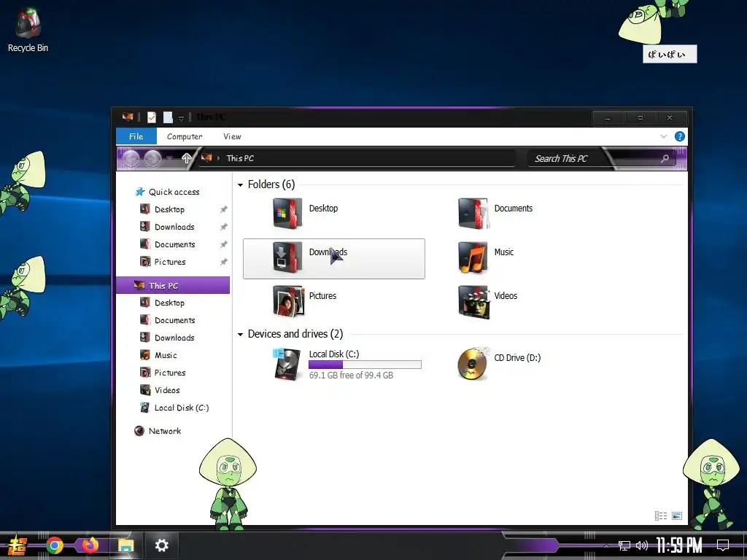Open the Computer ribbon tab
Screen dimensions: 747x560
click(185, 136)
